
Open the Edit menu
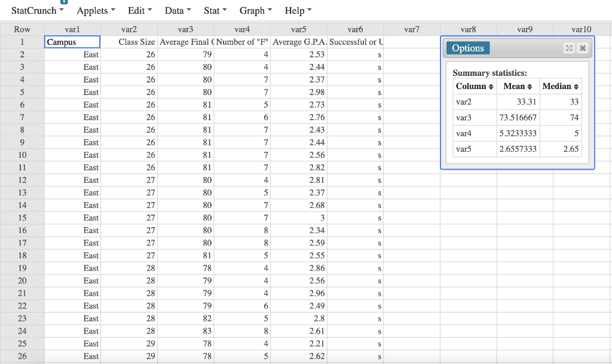coord(139,10)
